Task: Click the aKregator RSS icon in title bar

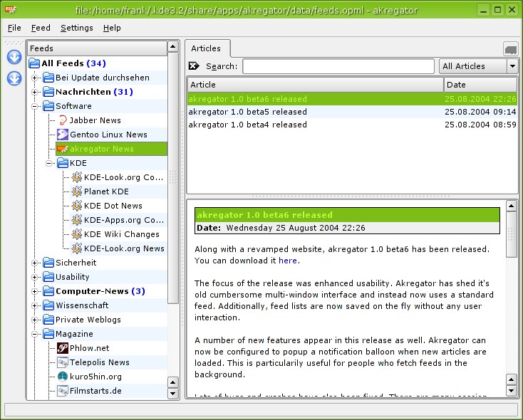Action: point(11,10)
